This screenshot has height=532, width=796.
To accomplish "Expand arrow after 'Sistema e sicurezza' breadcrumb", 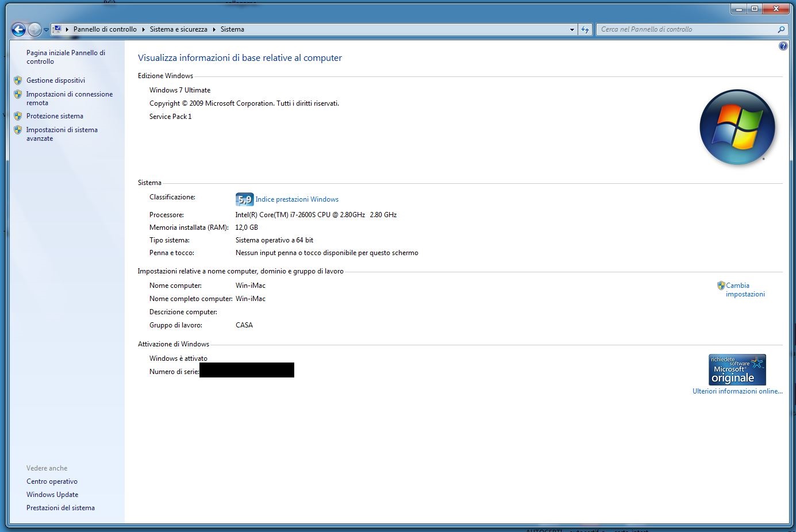I will click(x=214, y=29).
